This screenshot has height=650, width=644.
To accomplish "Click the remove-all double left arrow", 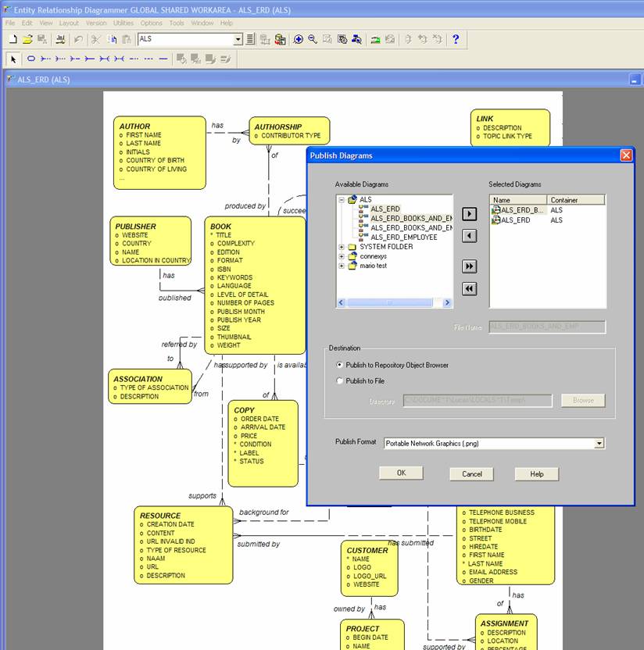I will [x=469, y=289].
